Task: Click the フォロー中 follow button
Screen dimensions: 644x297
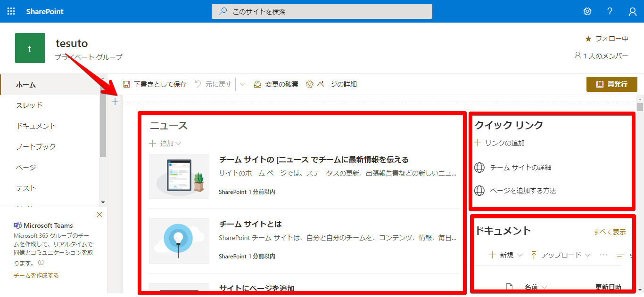Action: [x=607, y=39]
